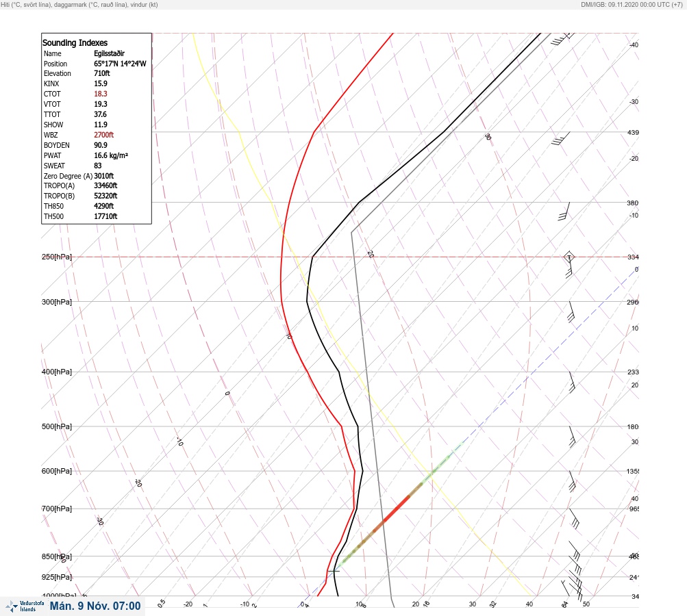Click the TROPO(B) value 52320ft
The image size is (687, 616).
(x=105, y=196)
